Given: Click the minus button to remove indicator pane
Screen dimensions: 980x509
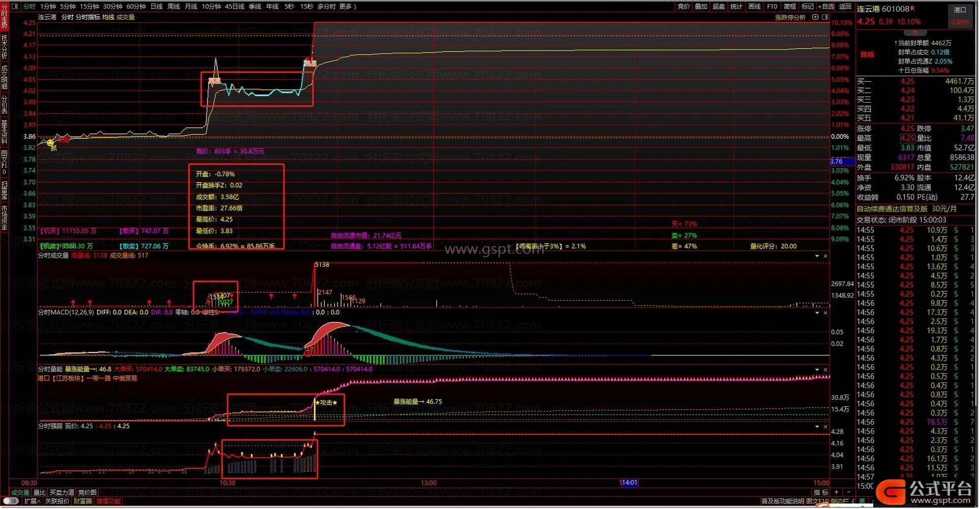Looking at the screenshot, I should [x=848, y=492].
